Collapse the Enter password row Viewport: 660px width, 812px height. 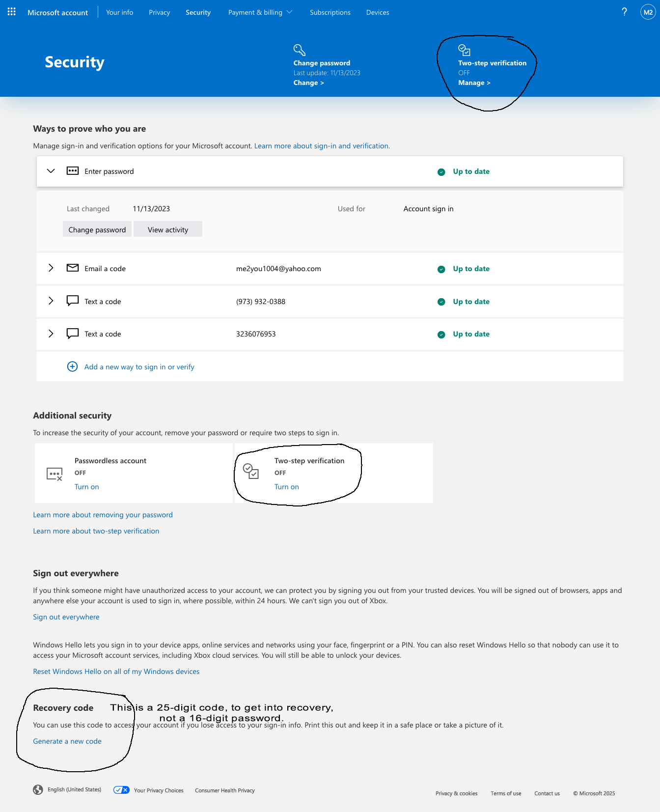click(x=51, y=171)
